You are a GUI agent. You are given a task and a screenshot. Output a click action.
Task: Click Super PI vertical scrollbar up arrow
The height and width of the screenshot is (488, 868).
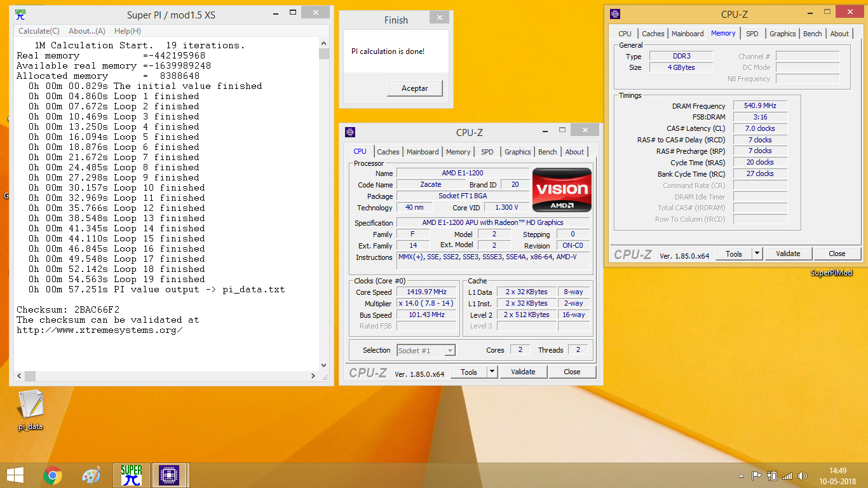(324, 42)
